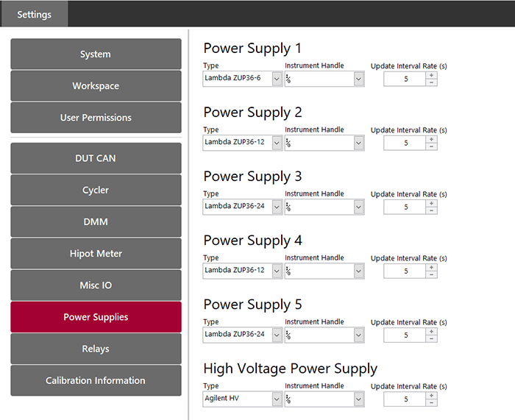The width and height of the screenshot is (515, 420).
Task: Expand Power Supply 4 Type dropdown
Action: [x=277, y=271]
